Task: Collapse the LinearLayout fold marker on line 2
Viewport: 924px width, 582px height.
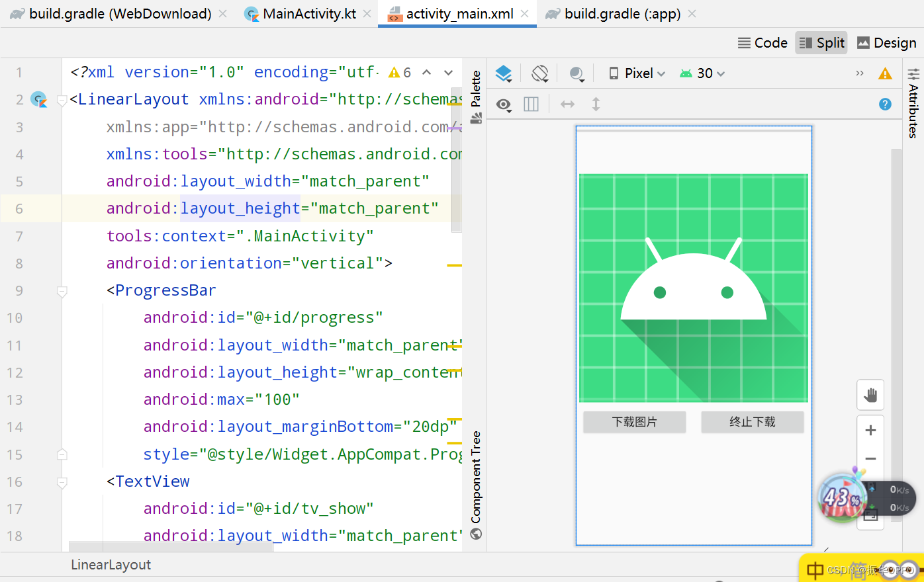Action: point(62,101)
